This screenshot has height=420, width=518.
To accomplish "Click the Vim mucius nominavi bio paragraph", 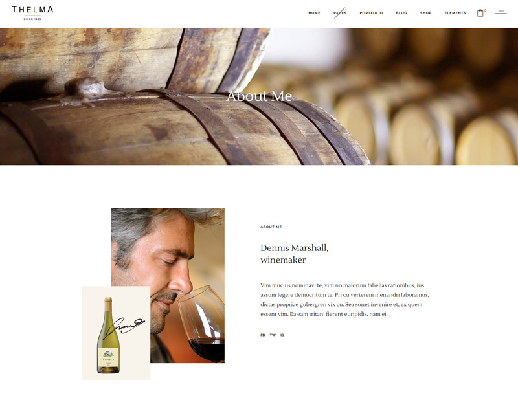I will click(x=344, y=300).
